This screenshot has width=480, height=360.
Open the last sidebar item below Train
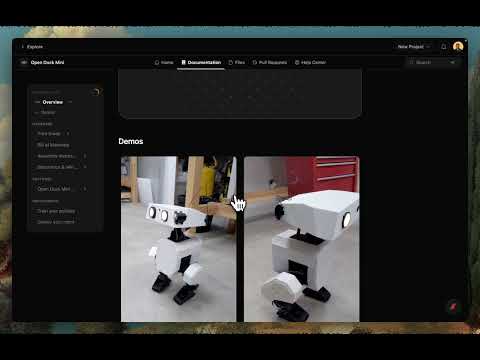(x=56, y=222)
